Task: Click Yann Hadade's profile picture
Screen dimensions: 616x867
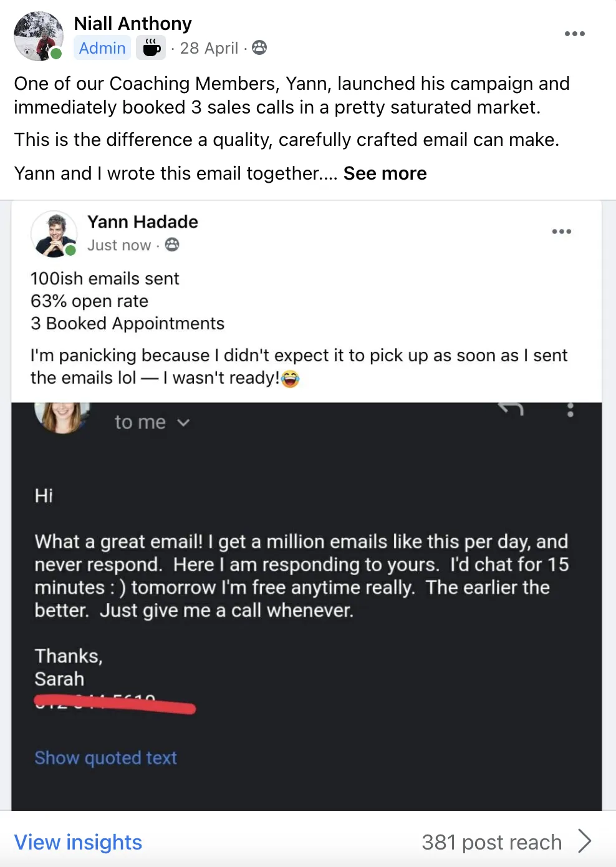Action: pos(54,234)
